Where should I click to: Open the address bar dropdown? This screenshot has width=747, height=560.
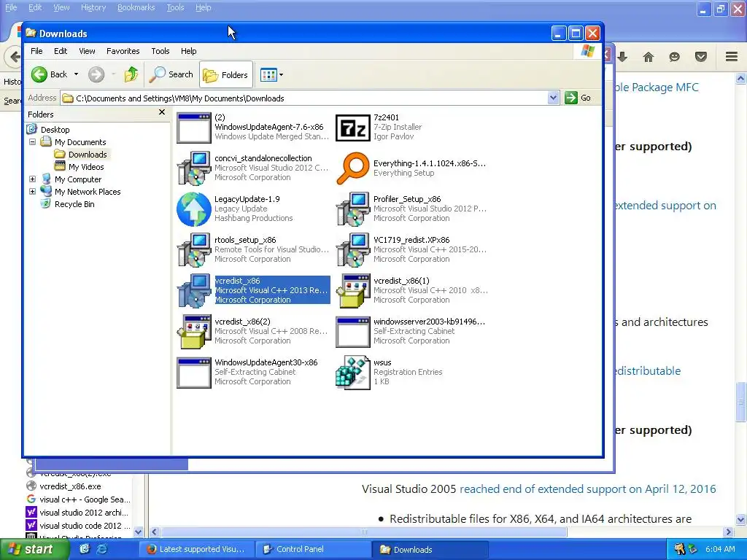tap(553, 98)
